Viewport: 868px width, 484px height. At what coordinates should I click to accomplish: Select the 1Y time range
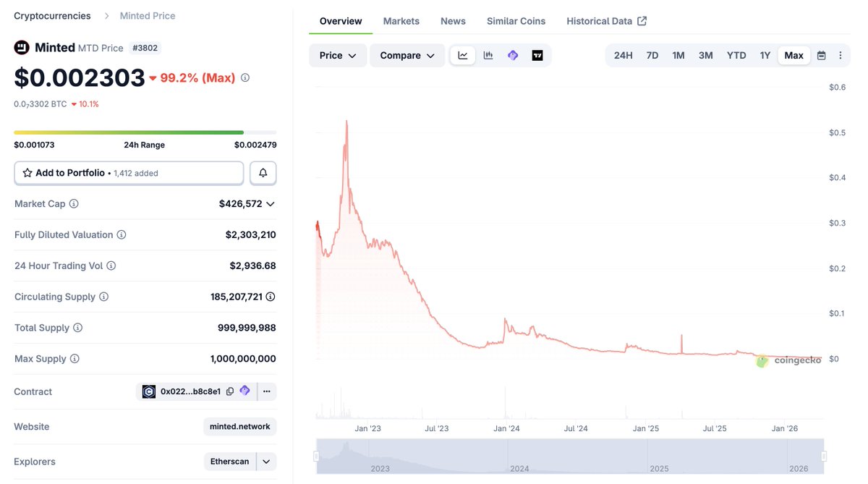coord(765,56)
